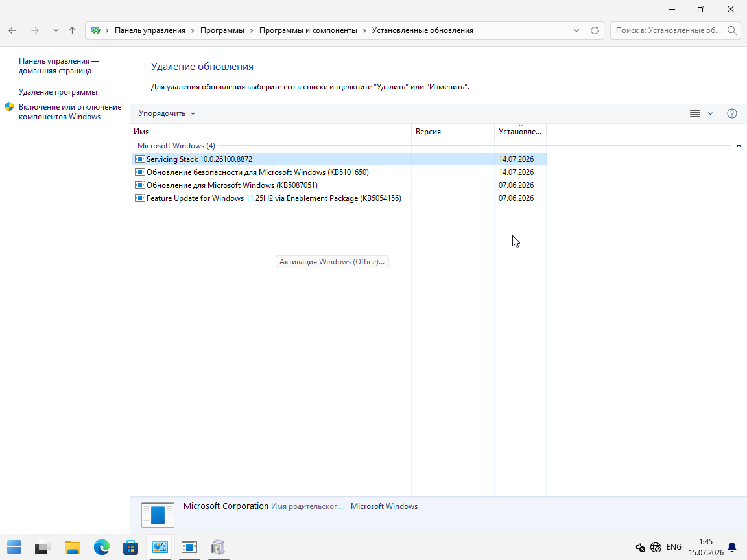
Task: Open help with the question mark icon
Action: click(732, 113)
